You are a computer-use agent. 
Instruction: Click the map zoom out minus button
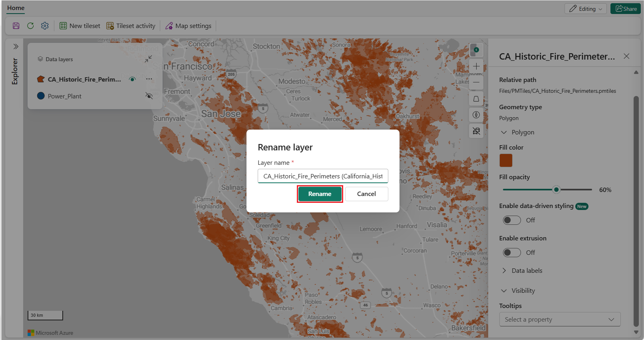click(476, 82)
